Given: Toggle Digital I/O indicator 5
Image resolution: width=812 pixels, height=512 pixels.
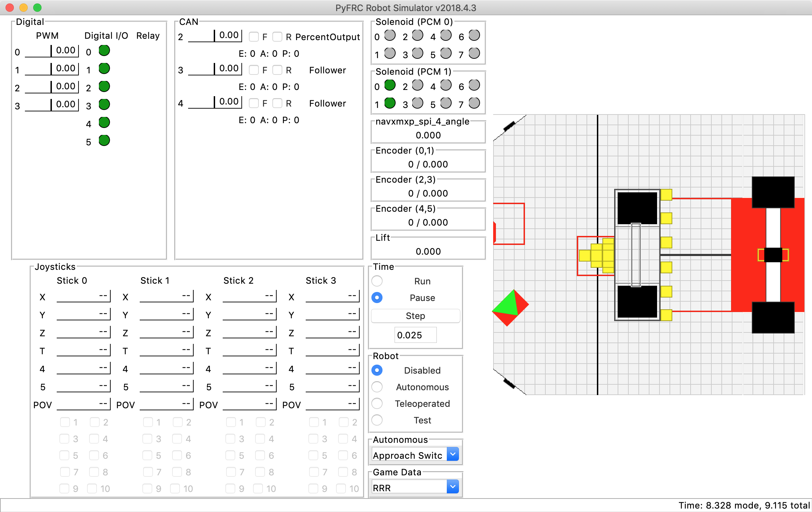Looking at the screenshot, I should click(104, 140).
